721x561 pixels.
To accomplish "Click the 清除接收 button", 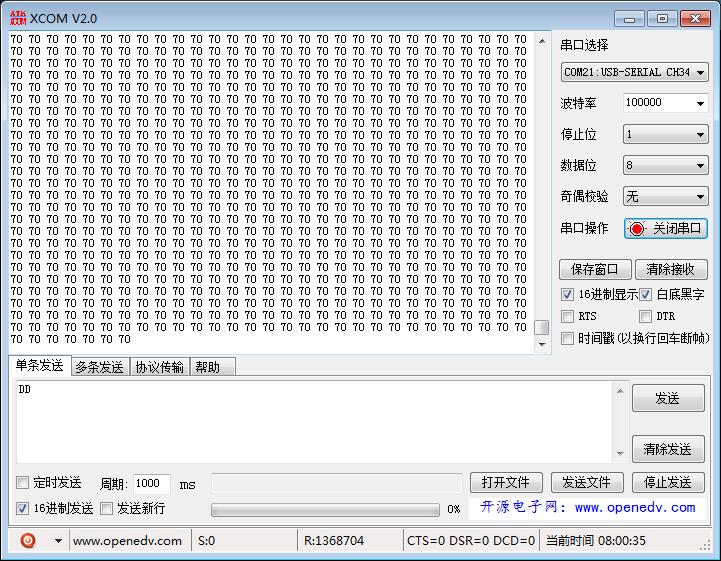I will pyautogui.click(x=670, y=269).
